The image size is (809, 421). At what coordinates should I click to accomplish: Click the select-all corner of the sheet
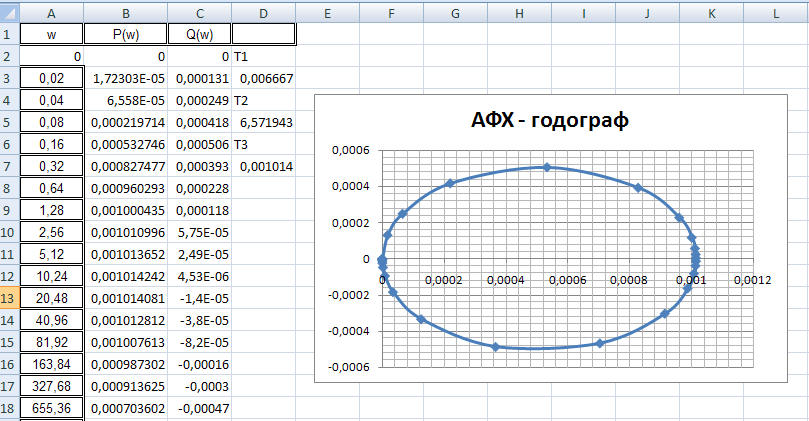pyautogui.click(x=10, y=13)
